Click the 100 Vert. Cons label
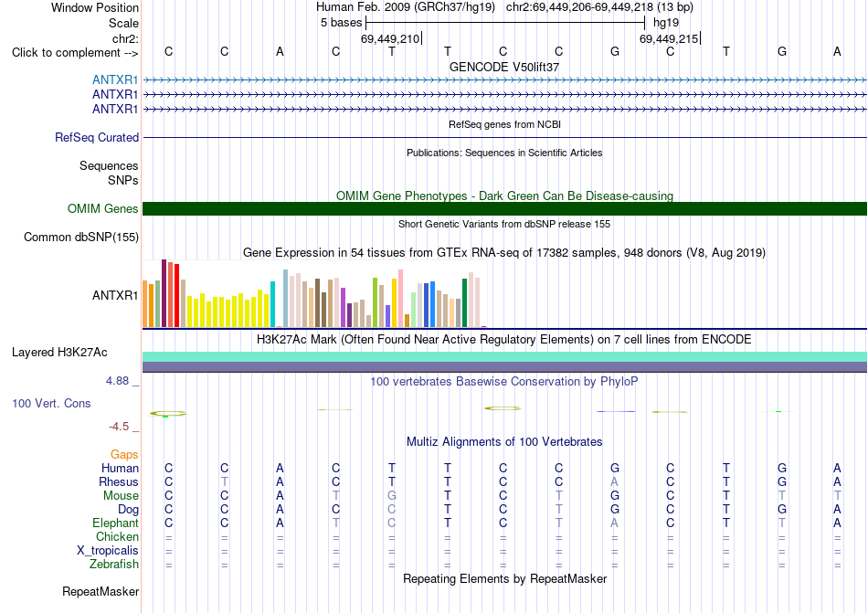 (51, 403)
